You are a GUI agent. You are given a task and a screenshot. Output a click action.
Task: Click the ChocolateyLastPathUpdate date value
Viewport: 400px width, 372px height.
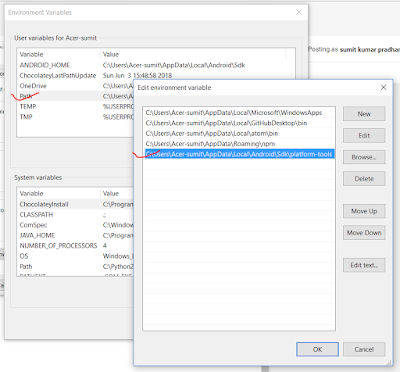click(137, 75)
